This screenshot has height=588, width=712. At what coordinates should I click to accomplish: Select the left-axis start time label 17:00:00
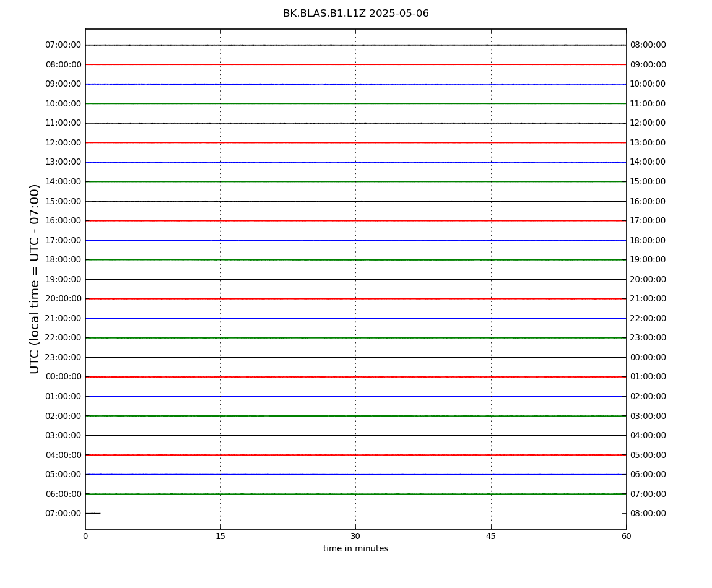tap(64, 240)
